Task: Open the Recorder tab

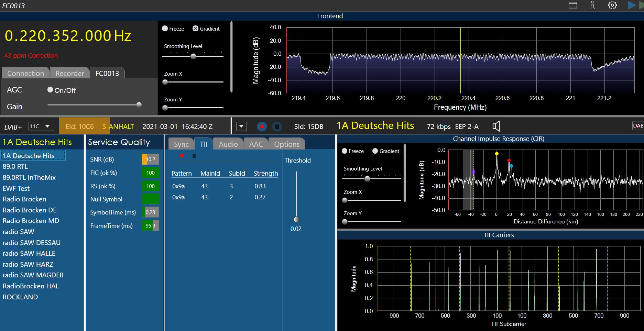Action: click(69, 73)
